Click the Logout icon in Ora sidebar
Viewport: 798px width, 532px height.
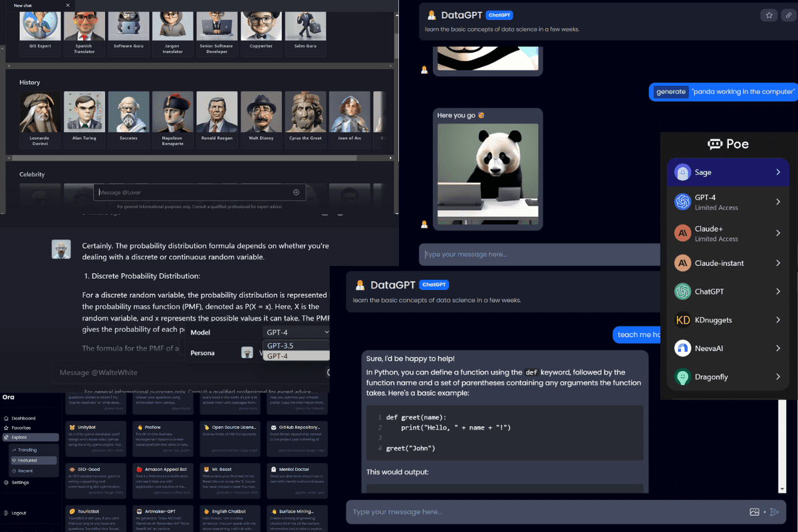point(7,513)
